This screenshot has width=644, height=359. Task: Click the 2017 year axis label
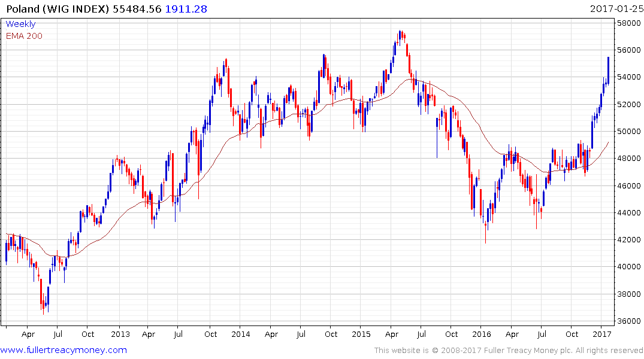602,334
